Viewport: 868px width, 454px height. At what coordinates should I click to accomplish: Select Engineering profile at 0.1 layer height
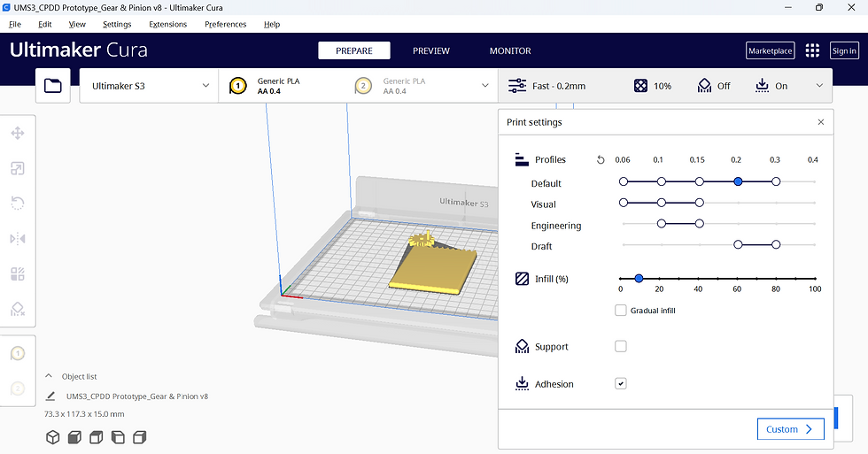pyautogui.click(x=662, y=223)
